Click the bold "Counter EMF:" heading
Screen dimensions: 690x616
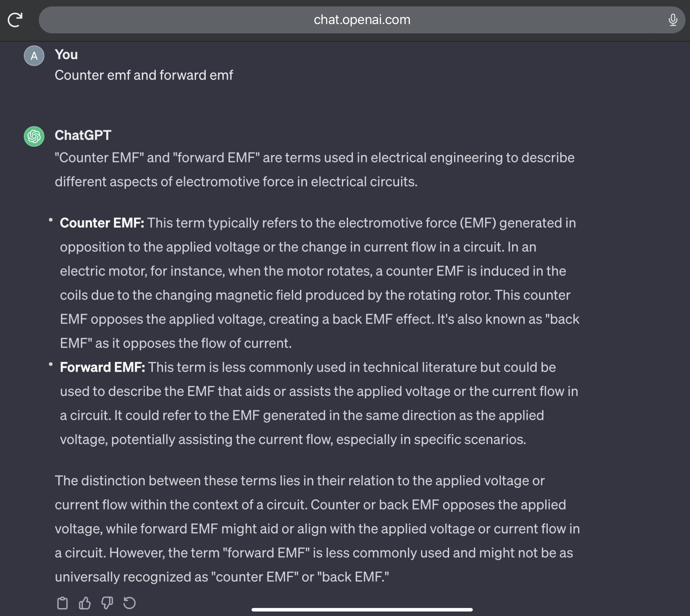[x=102, y=223]
